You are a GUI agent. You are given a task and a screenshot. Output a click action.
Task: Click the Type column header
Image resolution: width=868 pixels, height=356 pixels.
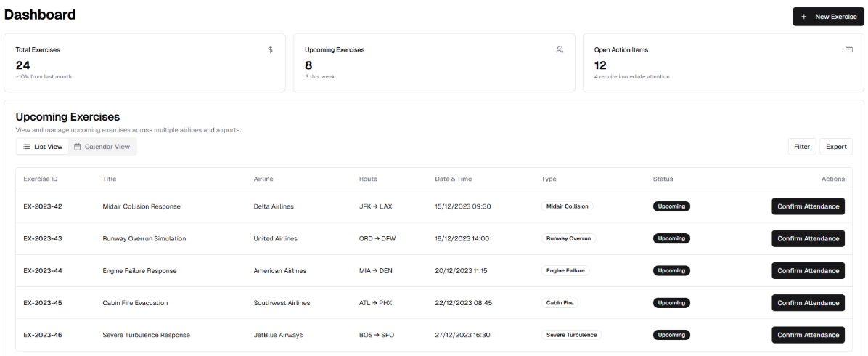(549, 179)
